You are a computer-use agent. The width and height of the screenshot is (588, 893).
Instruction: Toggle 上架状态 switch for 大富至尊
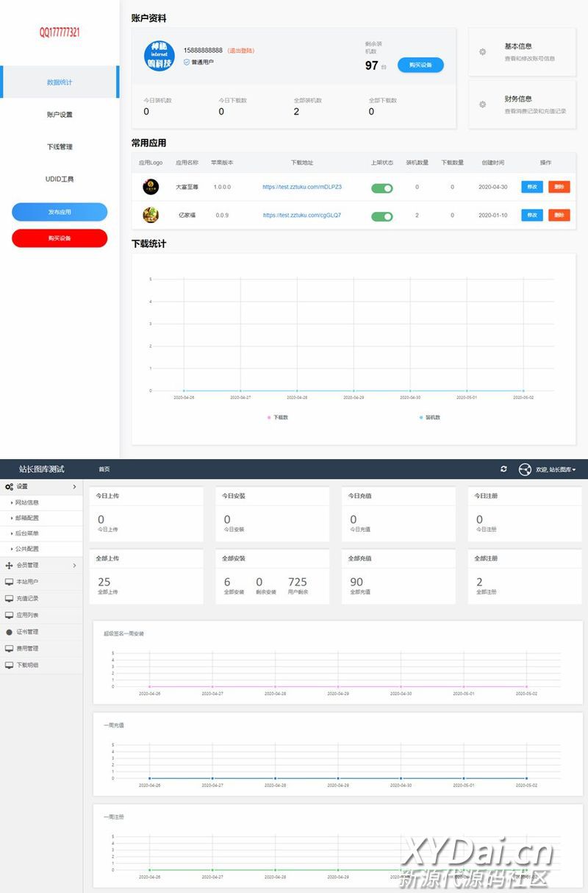tap(382, 188)
